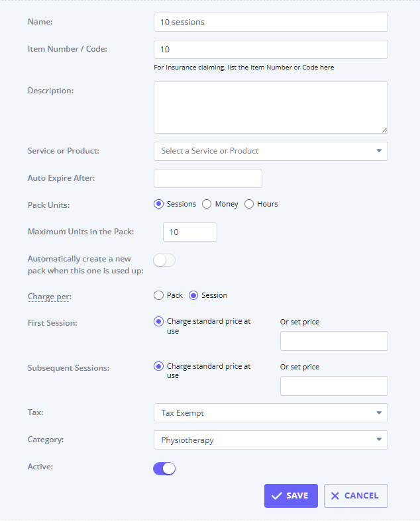Click the First Session set price field
Viewport: 420px width, 521px height.
(334, 341)
